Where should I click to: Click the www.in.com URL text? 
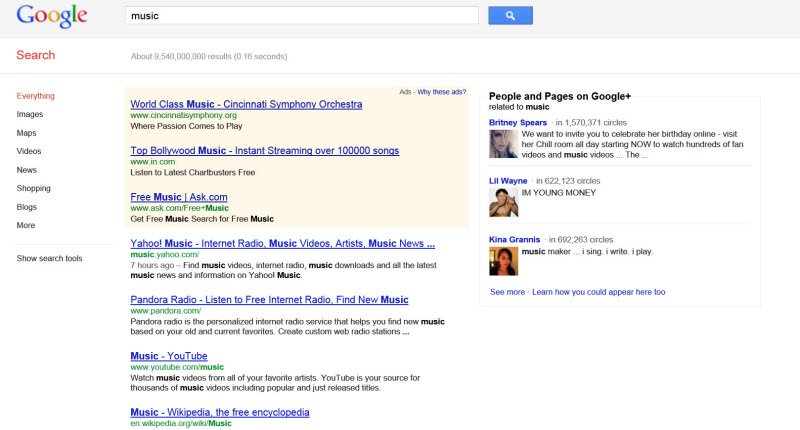tap(153, 162)
